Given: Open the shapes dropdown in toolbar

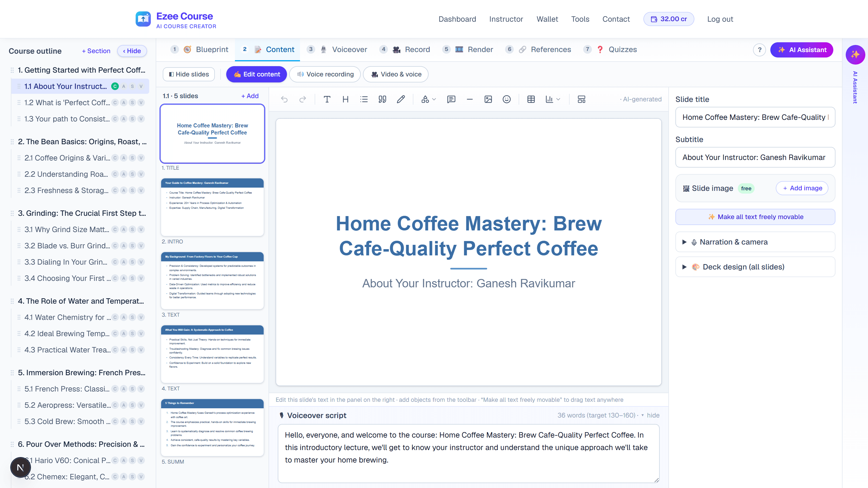Looking at the screenshot, I should coord(428,99).
